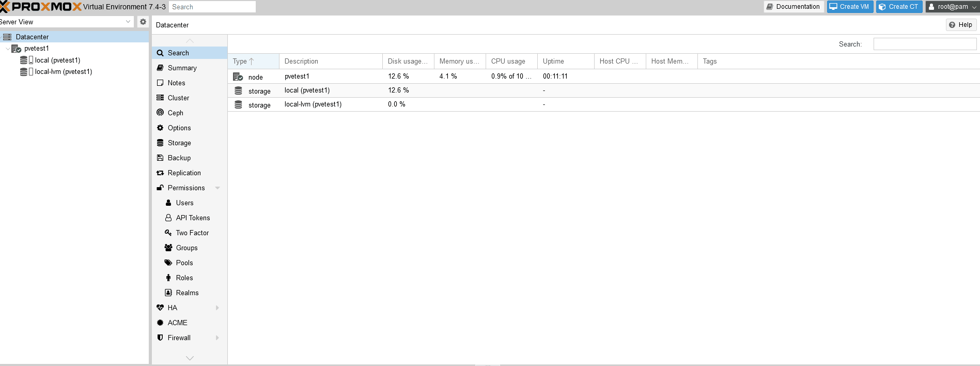
Task: Click the Groups people icon
Action: pos(168,248)
